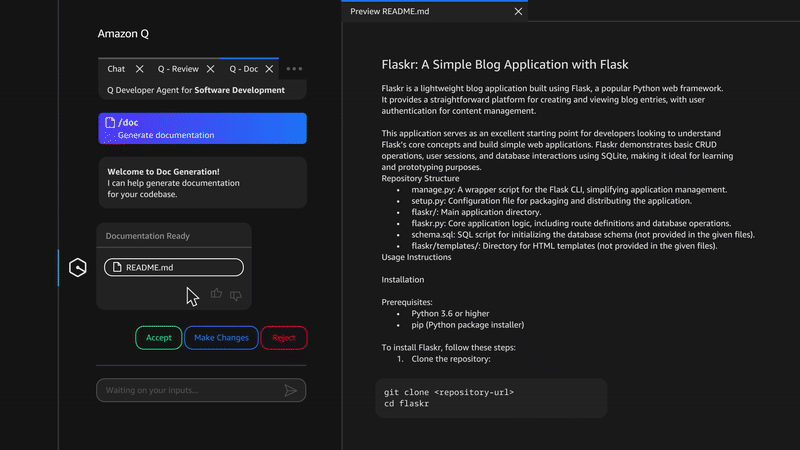800x450 pixels.
Task: Accept the generated documentation
Action: (159, 338)
